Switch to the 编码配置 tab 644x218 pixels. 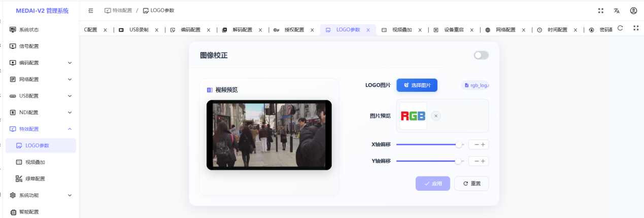click(191, 30)
